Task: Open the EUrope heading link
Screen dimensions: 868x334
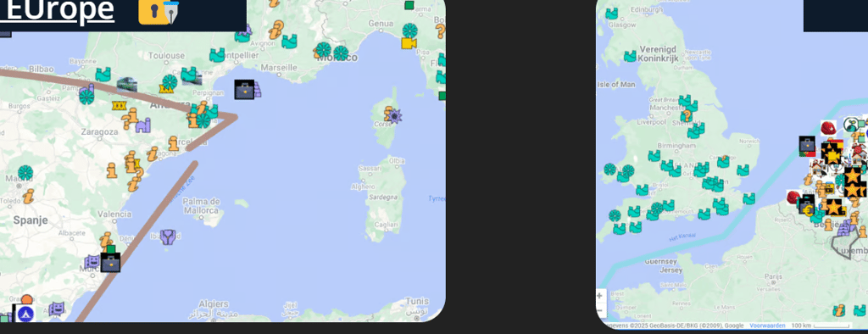Action: coord(58,10)
